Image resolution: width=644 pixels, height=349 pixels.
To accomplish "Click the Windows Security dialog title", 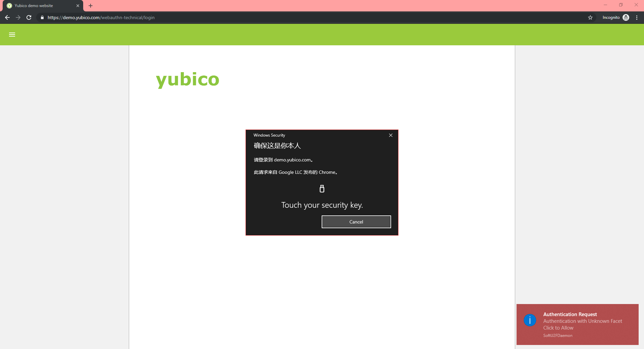I will point(269,135).
